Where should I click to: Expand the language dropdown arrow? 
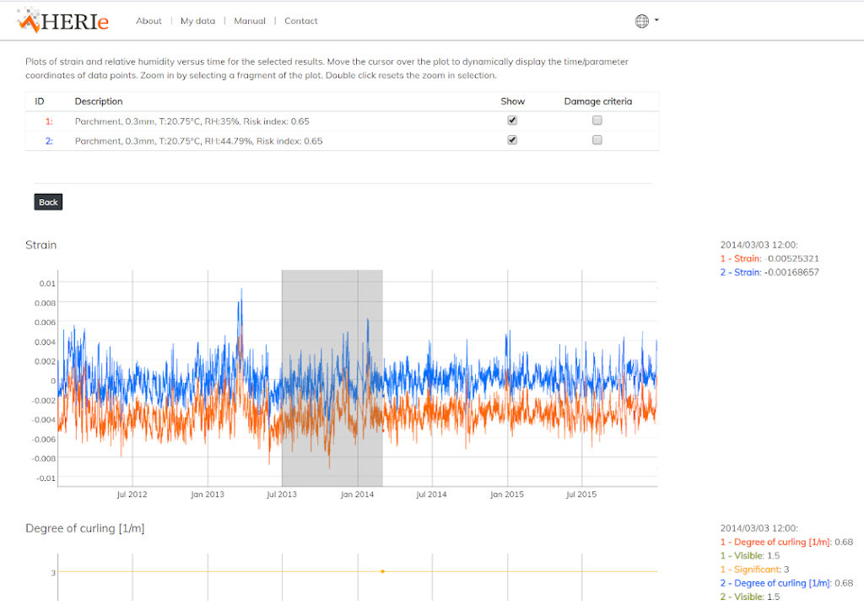point(656,19)
